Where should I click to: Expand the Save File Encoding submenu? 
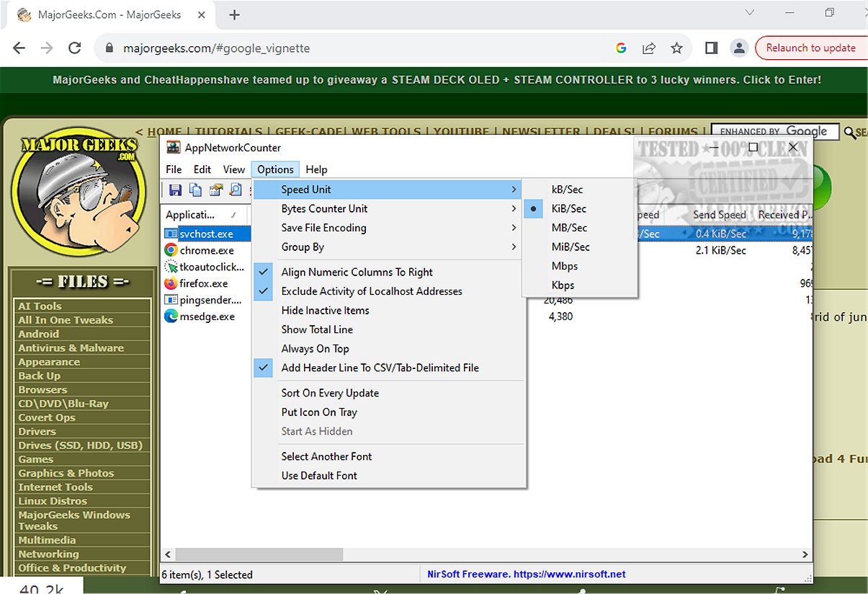(389, 228)
